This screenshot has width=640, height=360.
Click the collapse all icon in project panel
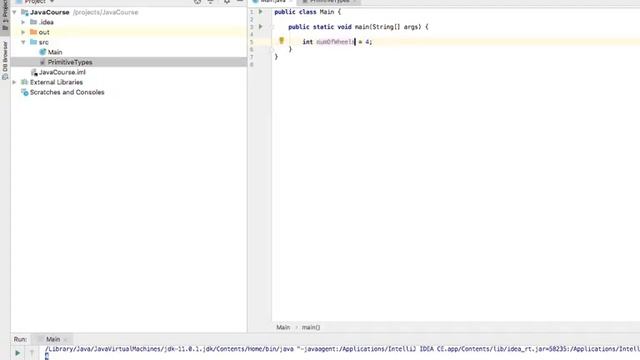click(211, 2)
